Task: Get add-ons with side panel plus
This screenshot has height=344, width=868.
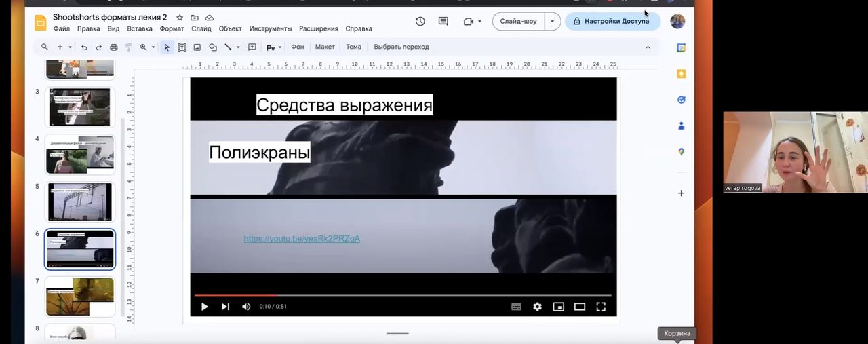Action: [682, 193]
